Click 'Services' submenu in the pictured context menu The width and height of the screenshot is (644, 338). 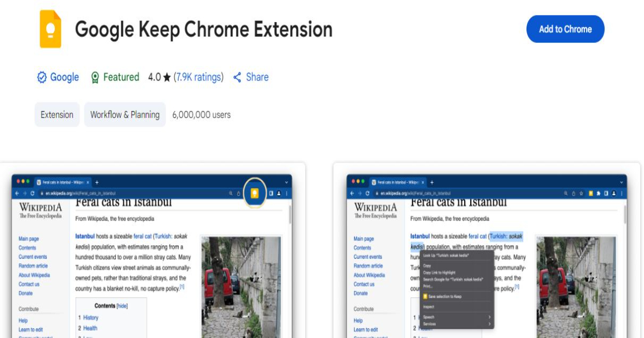(456, 324)
